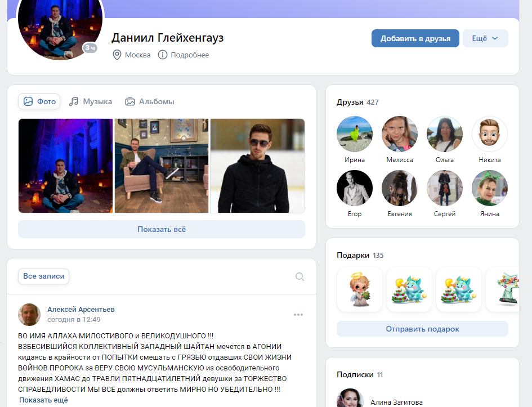
Task: Click the info icon beside Подробнее
Action: (163, 55)
